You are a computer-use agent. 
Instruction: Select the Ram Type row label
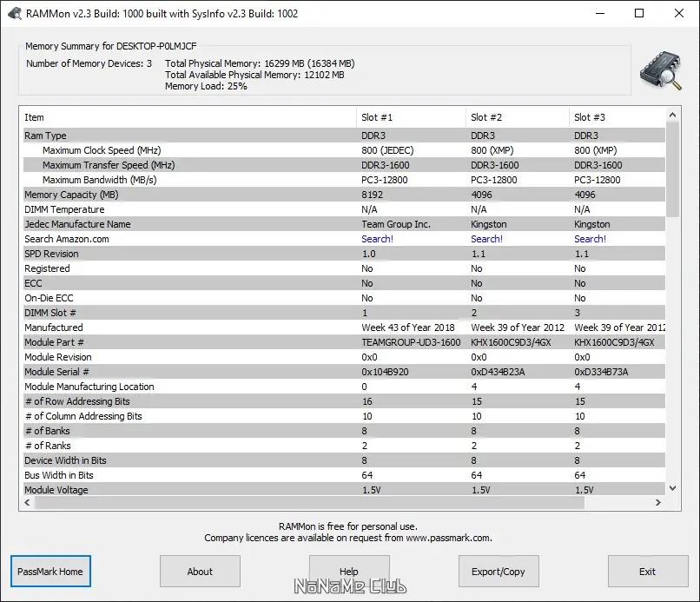[45, 136]
